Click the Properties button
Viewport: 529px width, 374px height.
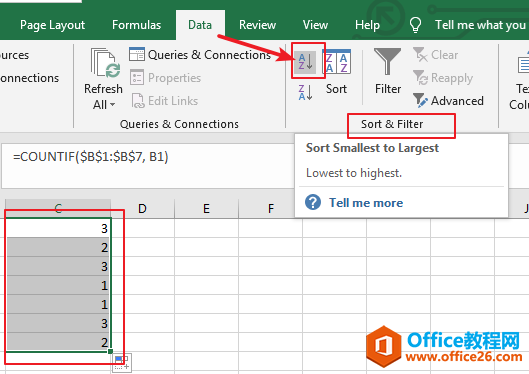166,78
